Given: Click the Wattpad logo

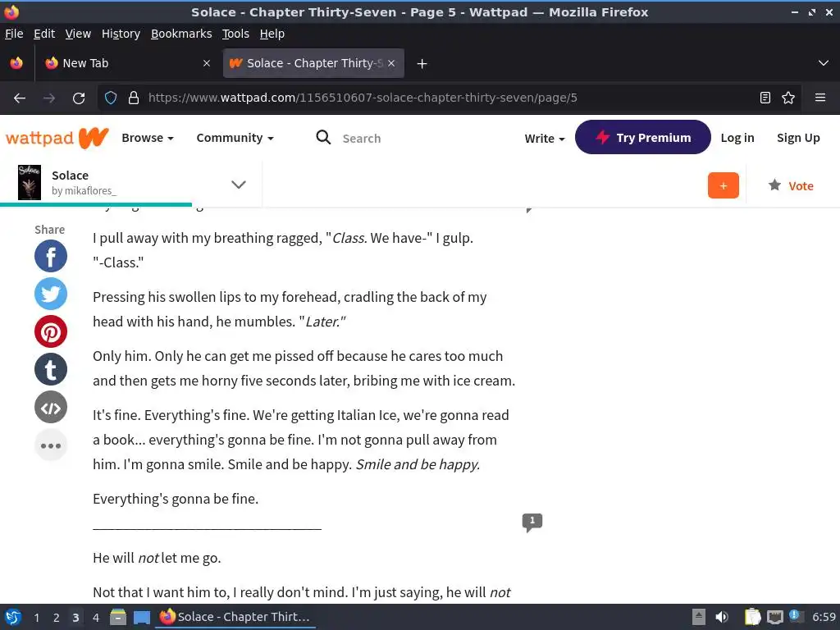Looking at the screenshot, I should [x=57, y=138].
